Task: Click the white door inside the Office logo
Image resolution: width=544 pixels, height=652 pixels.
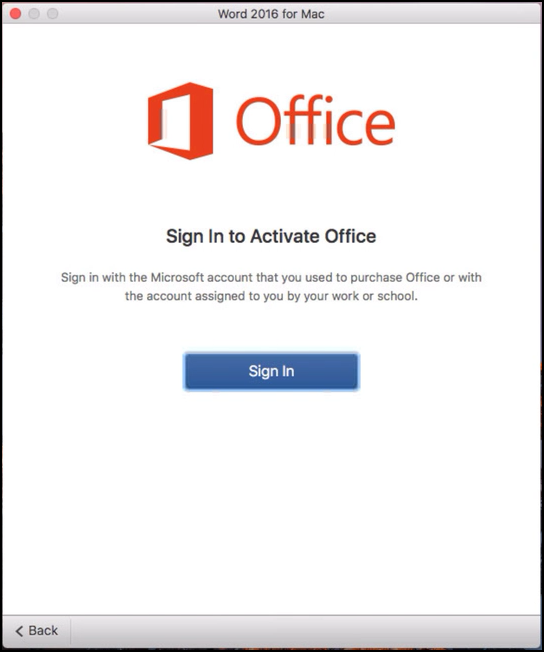Action: coord(176,121)
